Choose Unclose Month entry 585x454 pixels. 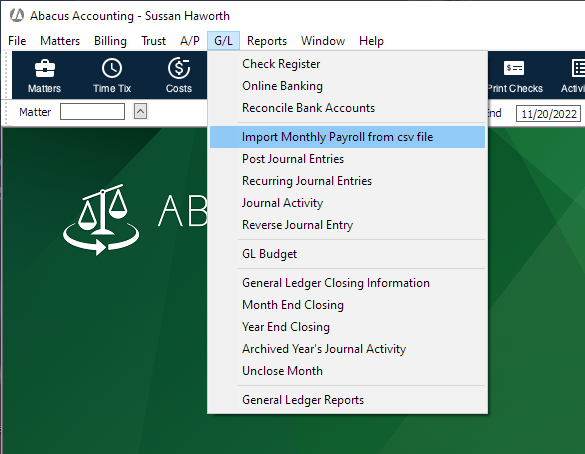tap(347, 371)
